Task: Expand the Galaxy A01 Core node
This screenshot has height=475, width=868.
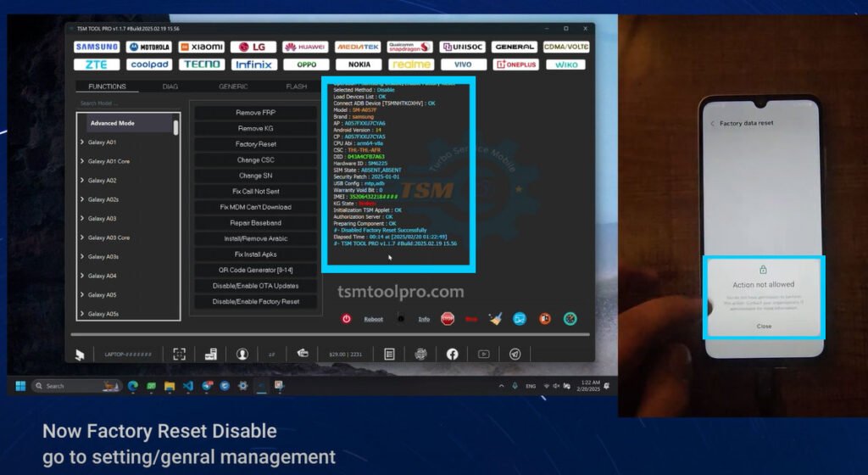Action: (82, 161)
